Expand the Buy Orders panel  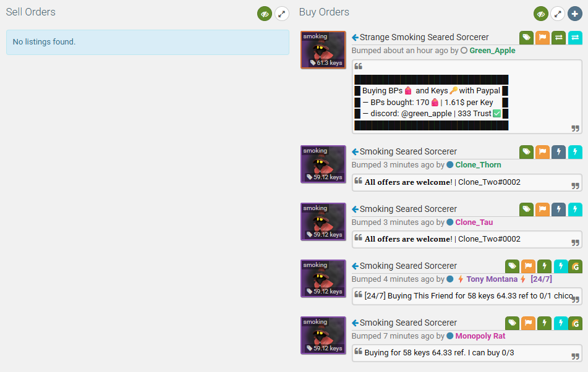tap(558, 14)
